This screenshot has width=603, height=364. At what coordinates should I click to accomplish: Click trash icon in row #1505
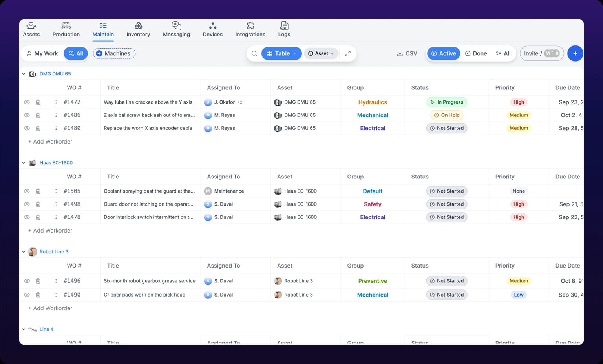click(38, 191)
